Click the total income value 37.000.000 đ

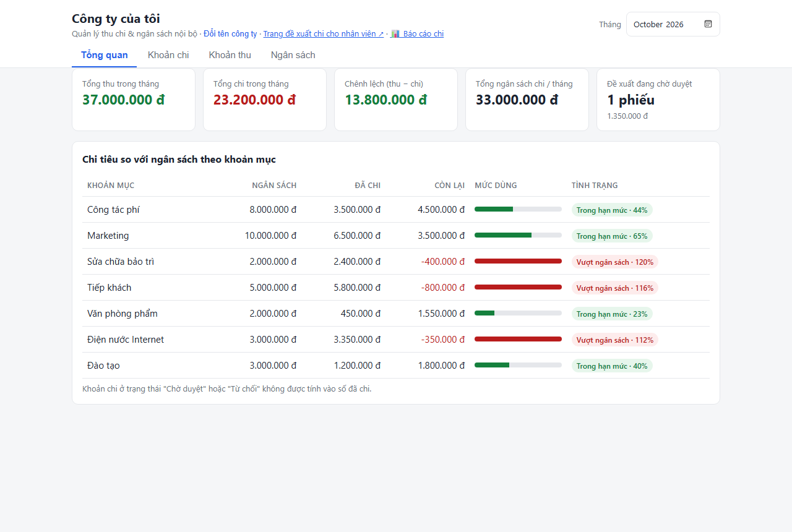tap(124, 100)
